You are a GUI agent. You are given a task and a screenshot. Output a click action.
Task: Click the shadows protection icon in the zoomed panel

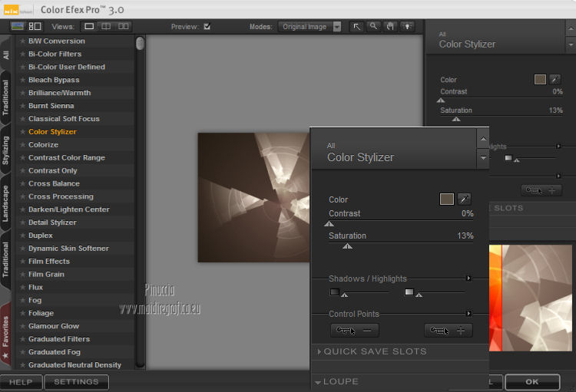(335, 292)
